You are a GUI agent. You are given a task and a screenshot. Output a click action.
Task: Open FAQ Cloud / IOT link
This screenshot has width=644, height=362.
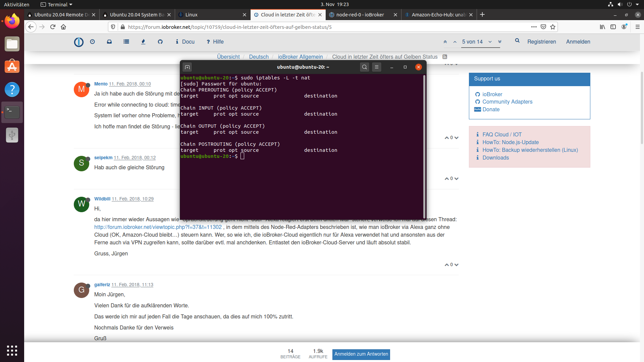click(502, 134)
